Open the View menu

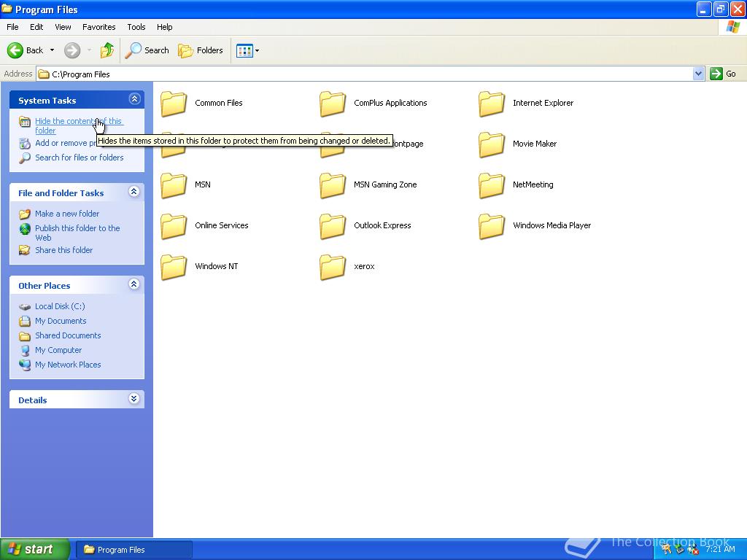click(x=63, y=27)
